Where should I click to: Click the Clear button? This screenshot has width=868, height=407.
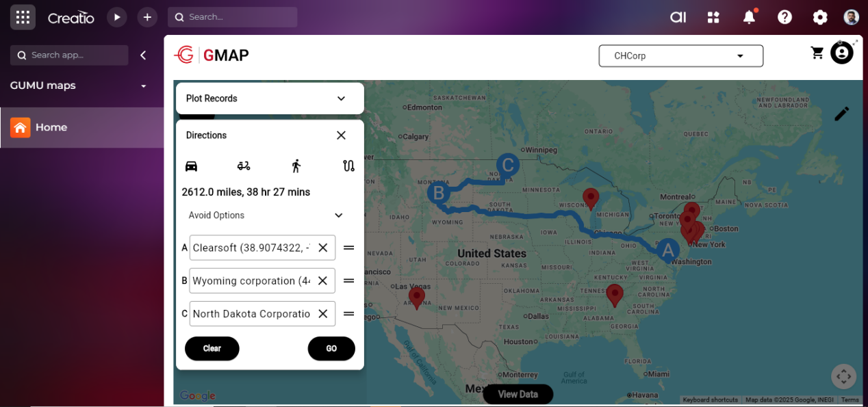click(x=212, y=348)
